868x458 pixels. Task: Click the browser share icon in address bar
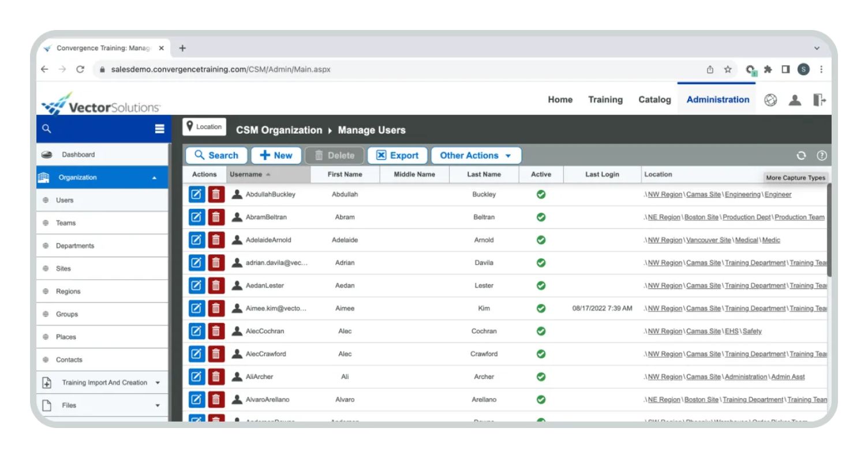click(710, 69)
